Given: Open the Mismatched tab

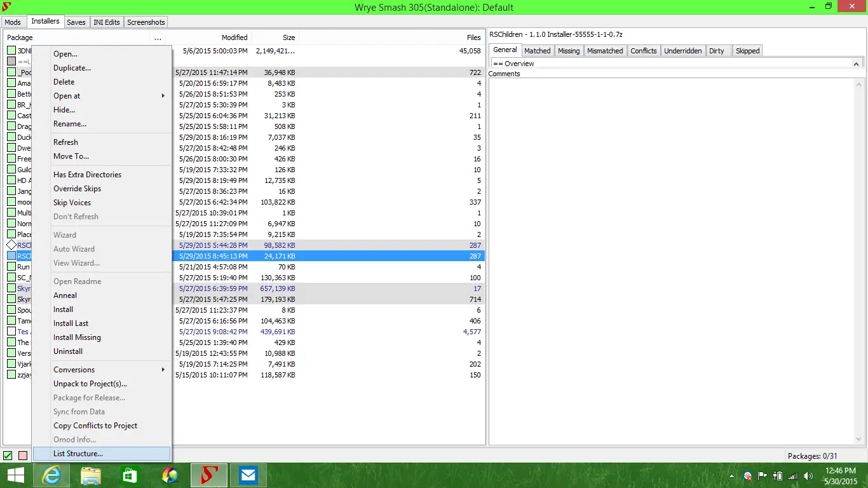Looking at the screenshot, I should [605, 51].
